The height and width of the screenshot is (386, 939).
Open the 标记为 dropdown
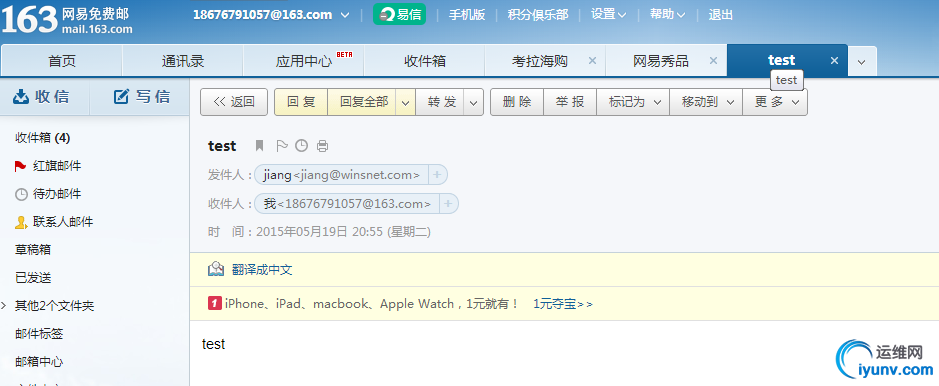coord(634,102)
